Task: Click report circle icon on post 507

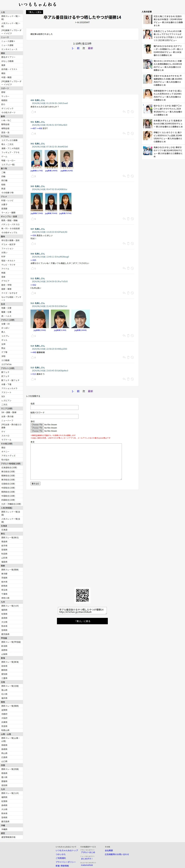Action: (132, 243)
